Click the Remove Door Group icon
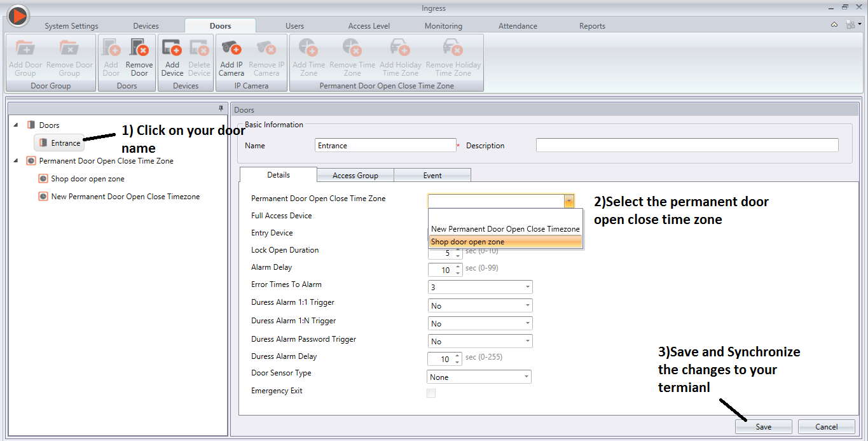 coord(69,48)
